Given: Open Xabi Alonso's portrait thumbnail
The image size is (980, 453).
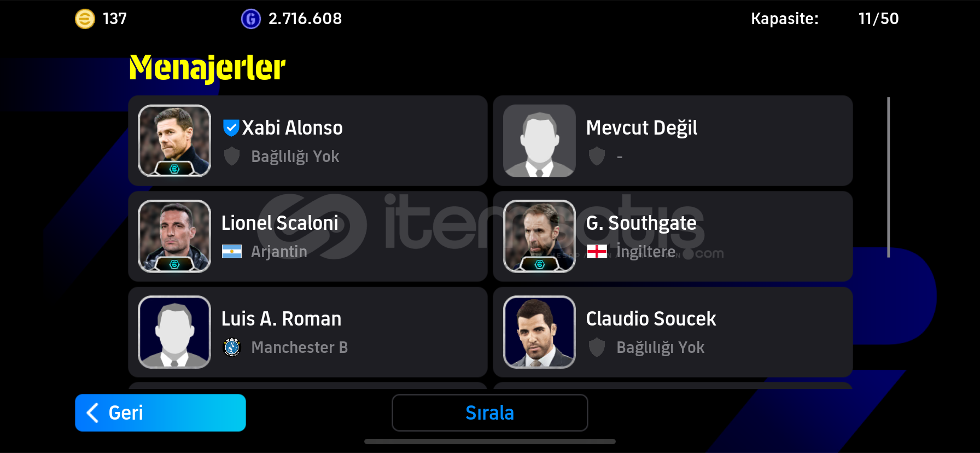Looking at the screenshot, I should (x=174, y=141).
